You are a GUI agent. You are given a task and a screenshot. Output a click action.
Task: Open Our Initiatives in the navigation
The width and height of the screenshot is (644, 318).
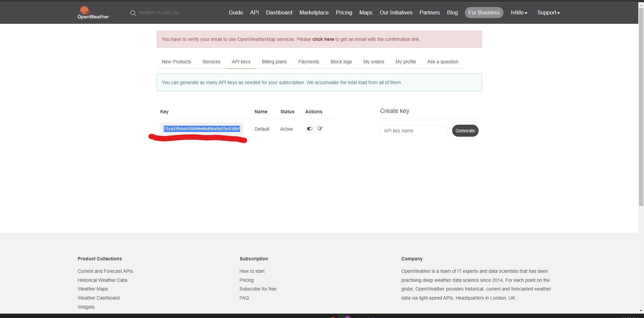396,13
